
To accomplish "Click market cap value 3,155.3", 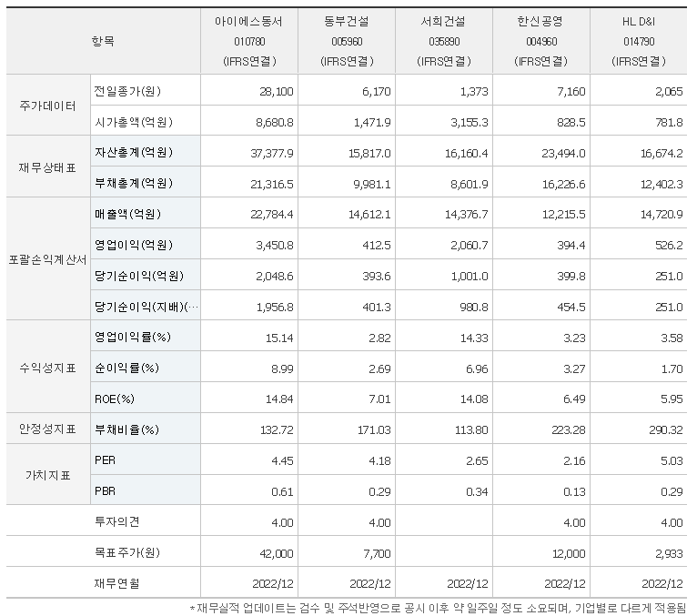I will 469,122.
